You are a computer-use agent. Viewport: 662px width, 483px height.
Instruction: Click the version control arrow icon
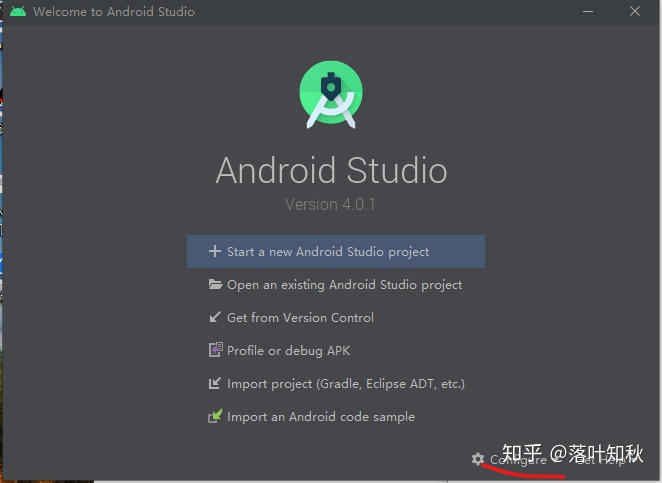click(215, 317)
